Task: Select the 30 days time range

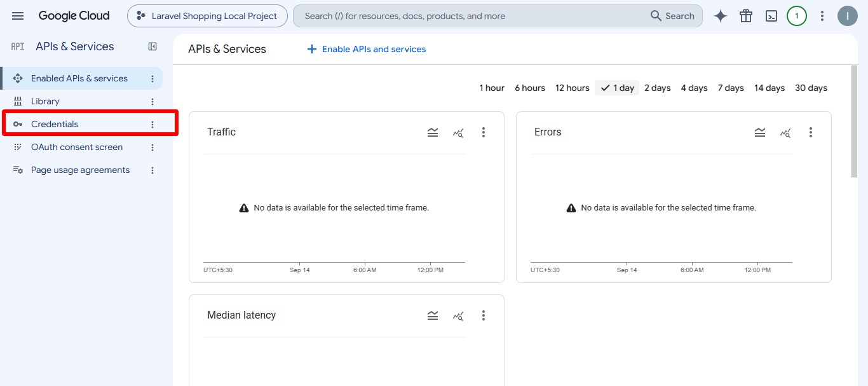Action: (811, 88)
